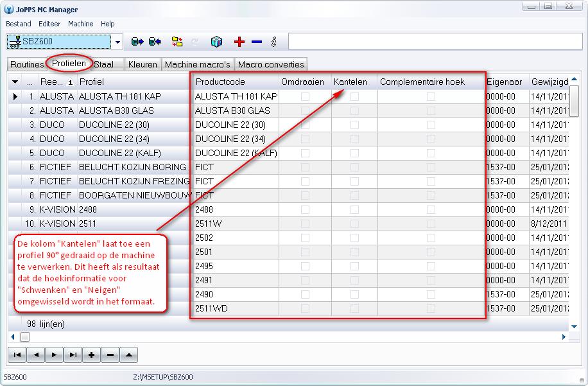This screenshot has width=588, height=386.
Task: Click vertical scrollbar up arrow
Action: pyautogui.click(x=574, y=79)
